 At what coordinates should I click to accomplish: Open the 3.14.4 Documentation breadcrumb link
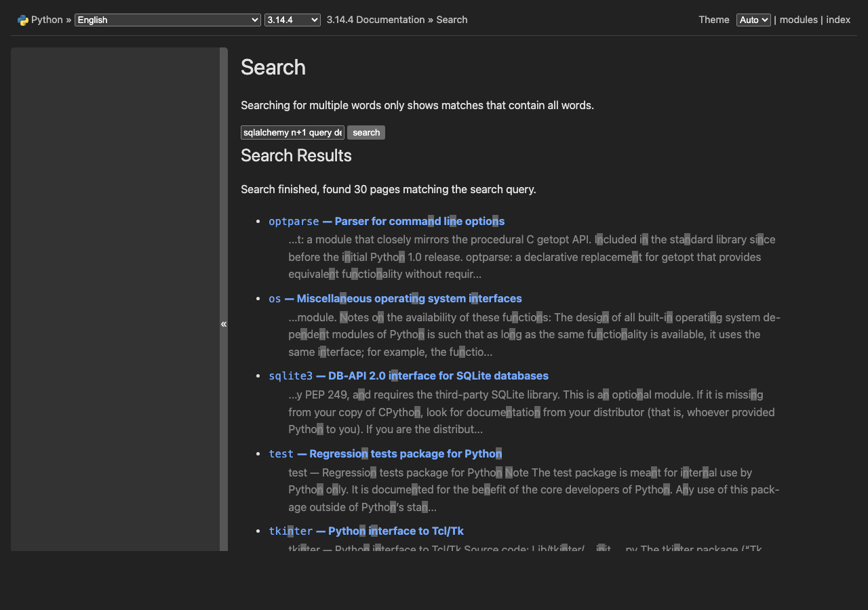(x=375, y=20)
